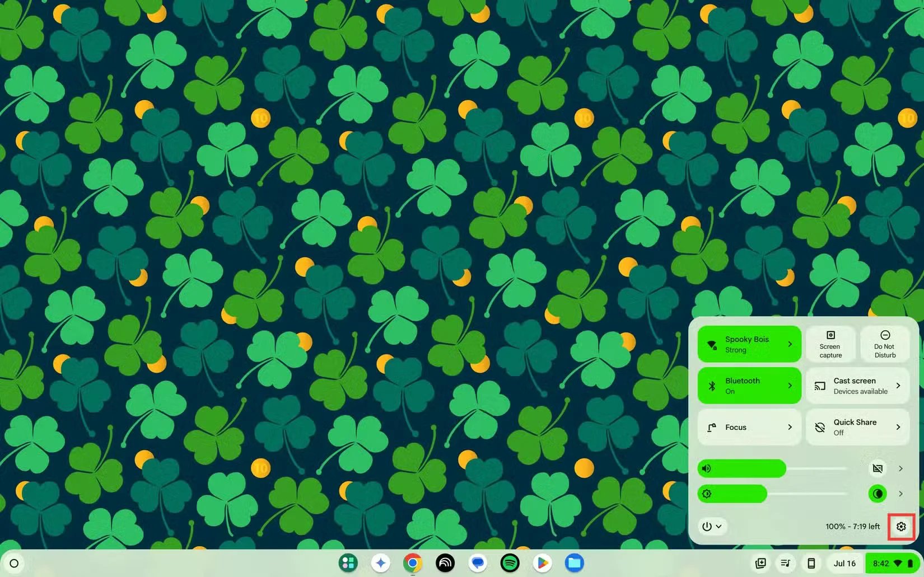Toggle dark theme next to brightness slider
This screenshot has height=577, width=924.
(878, 494)
